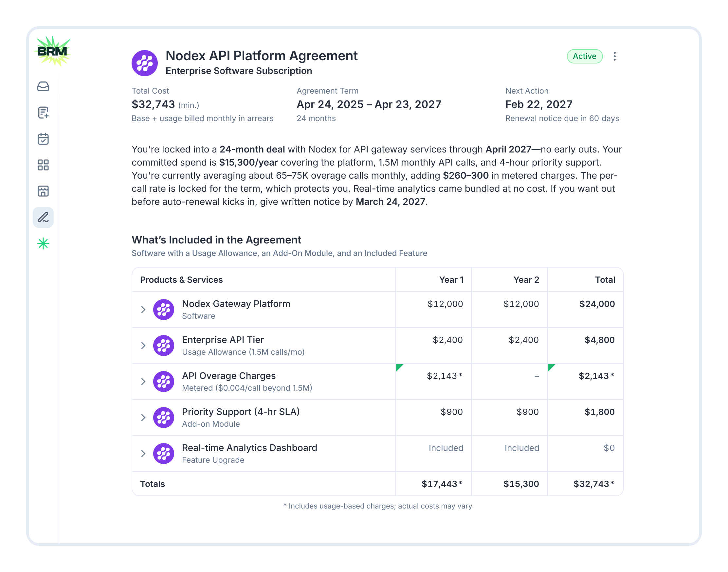Viewport: 728px width, 572px height.
Task: Open the three-dot options menu
Action: [615, 56]
